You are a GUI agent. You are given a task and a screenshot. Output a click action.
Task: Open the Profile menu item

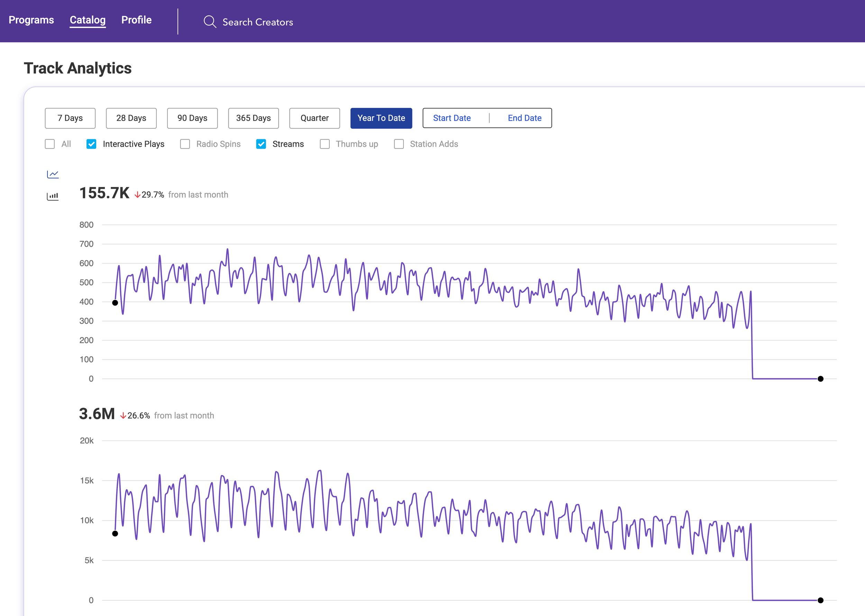(x=136, y=20)
